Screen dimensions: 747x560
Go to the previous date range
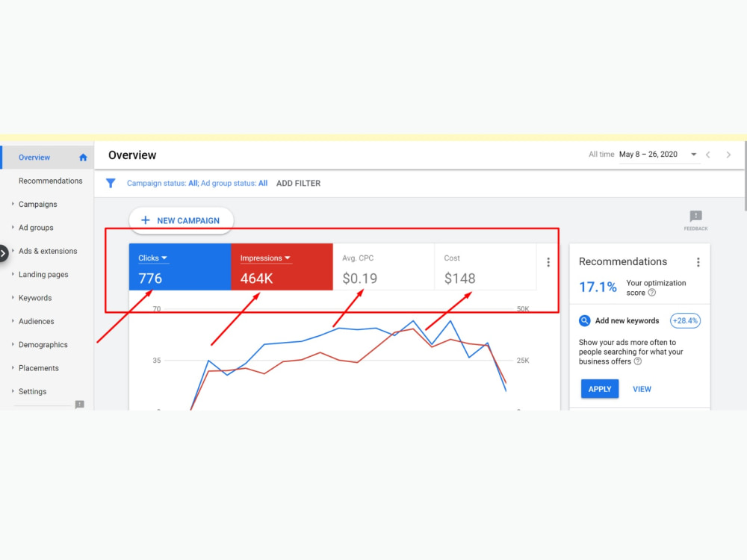coord(708,155)
